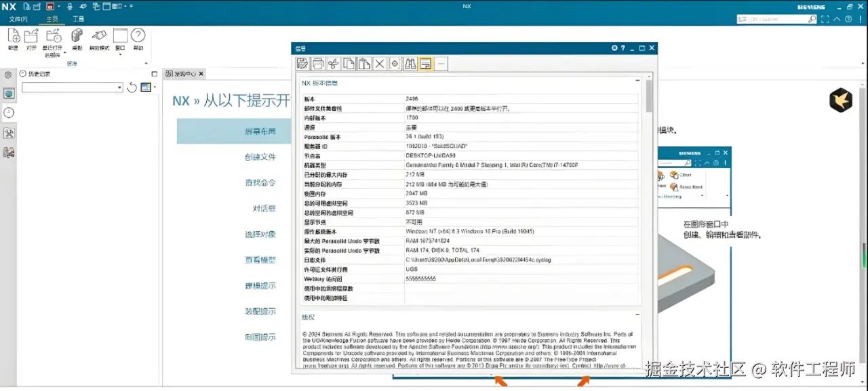868x391 pixels.
Task: Click the bird logo hexagon icon on the right
Action: click(841, 100)
